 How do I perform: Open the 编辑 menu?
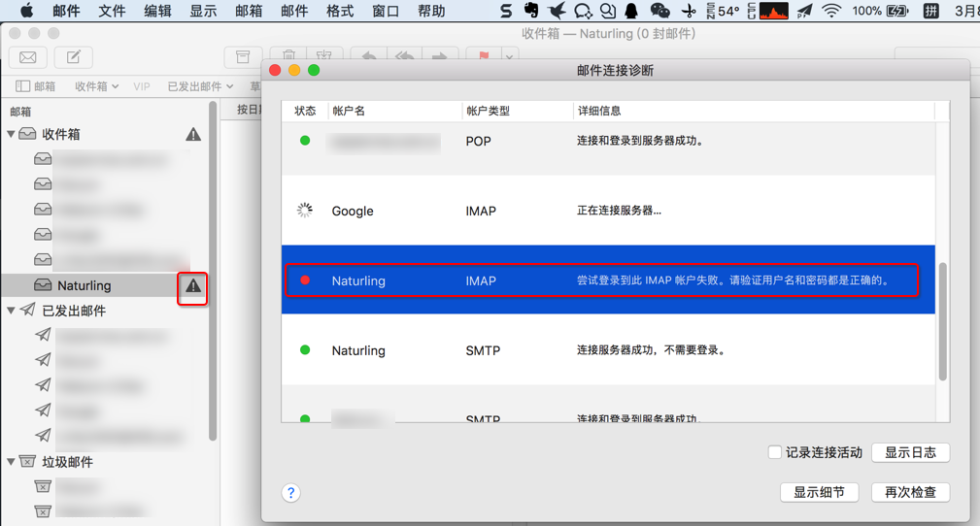click(157, 11)
